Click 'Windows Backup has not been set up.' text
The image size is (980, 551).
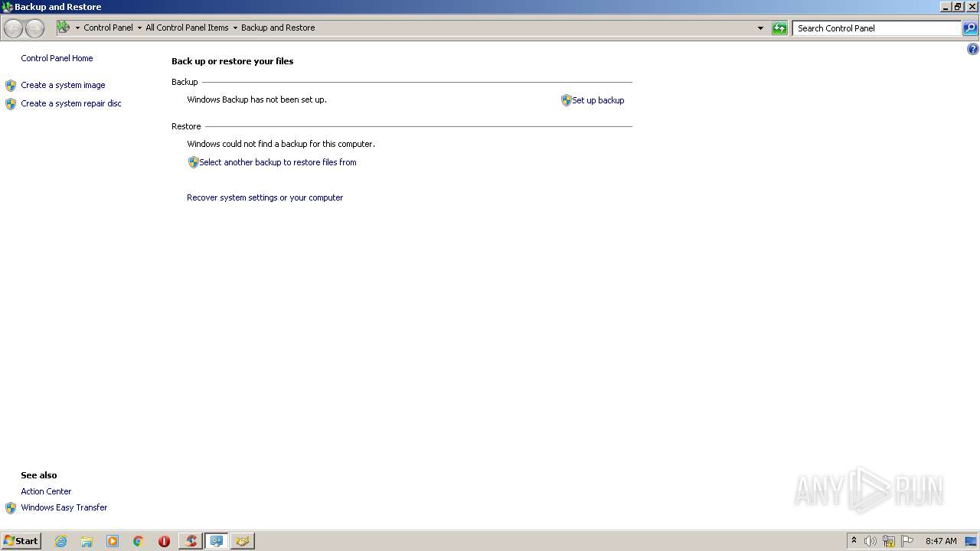point(256,99)
